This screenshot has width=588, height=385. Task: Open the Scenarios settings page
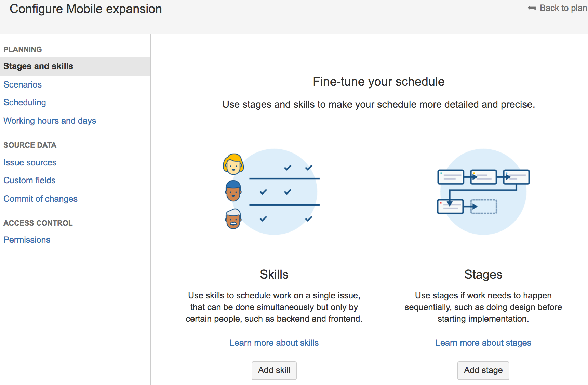(x=23, y=84)
